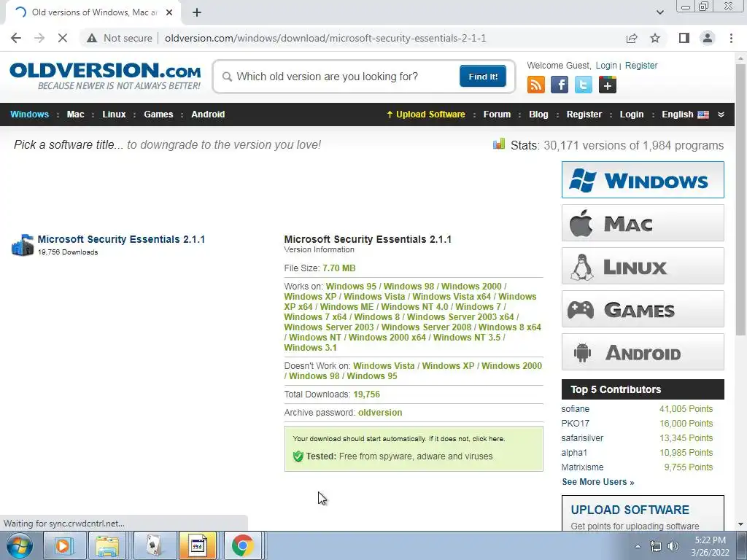Open the Windows nav menu item
The height and width of the screenshot is (560, 747).
click(x=29, y=114)
